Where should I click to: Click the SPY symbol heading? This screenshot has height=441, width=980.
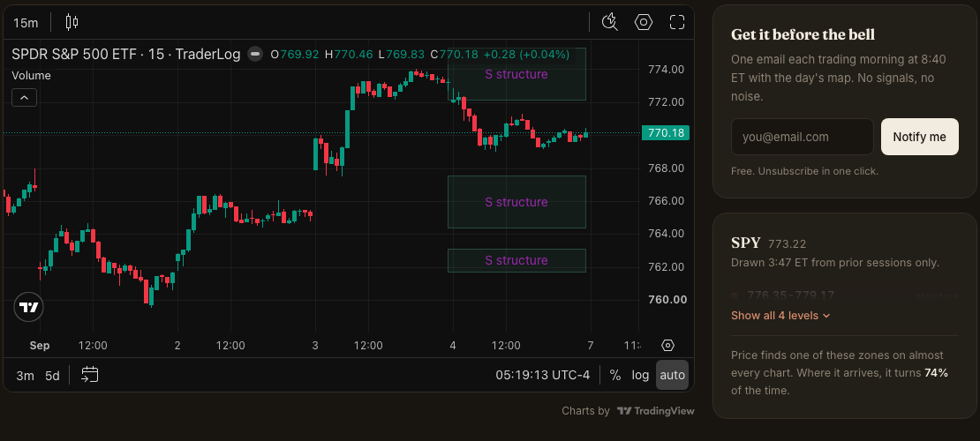click(x=746, y=243)
